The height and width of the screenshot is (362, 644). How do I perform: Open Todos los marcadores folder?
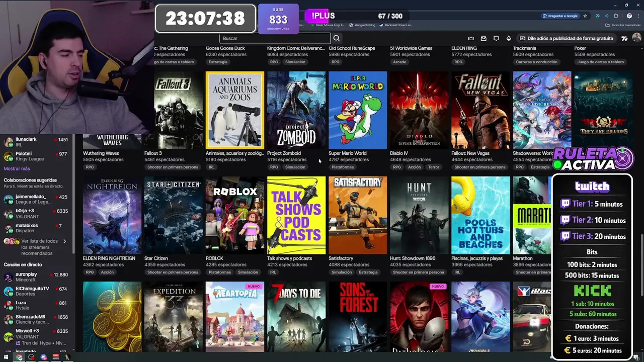click(623, 25)
